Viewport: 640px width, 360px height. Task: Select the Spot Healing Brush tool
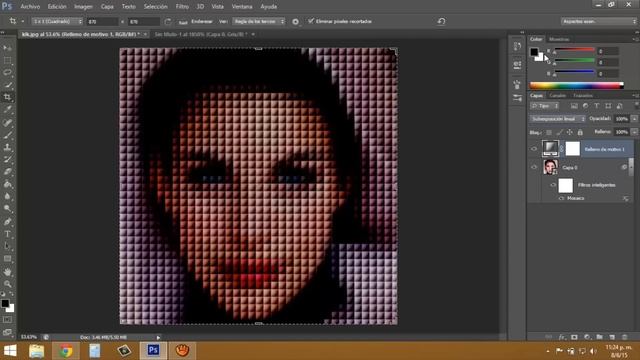7,122
